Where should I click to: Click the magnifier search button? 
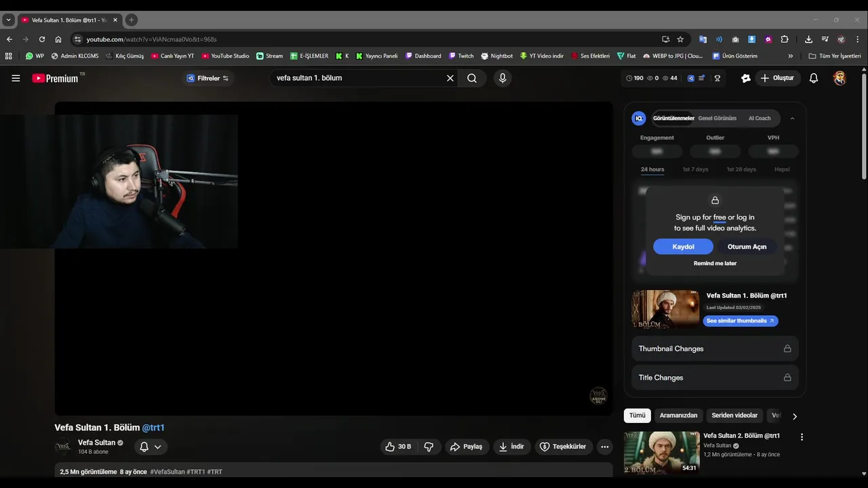[472, 78]
